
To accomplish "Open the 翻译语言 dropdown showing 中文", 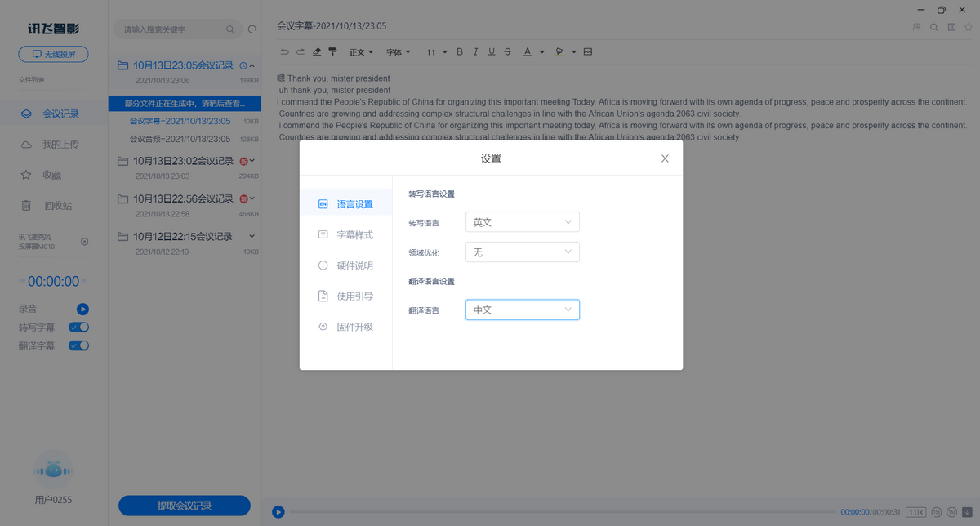I will coord(522,310).
